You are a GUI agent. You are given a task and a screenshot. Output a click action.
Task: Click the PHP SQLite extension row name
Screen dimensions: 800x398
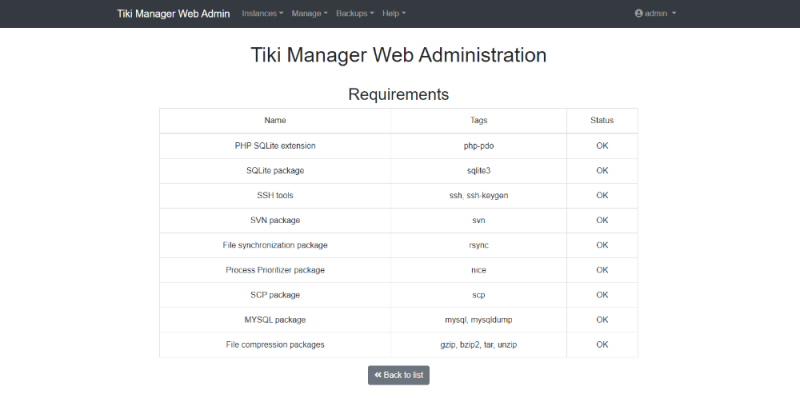(x=275, y=146)
